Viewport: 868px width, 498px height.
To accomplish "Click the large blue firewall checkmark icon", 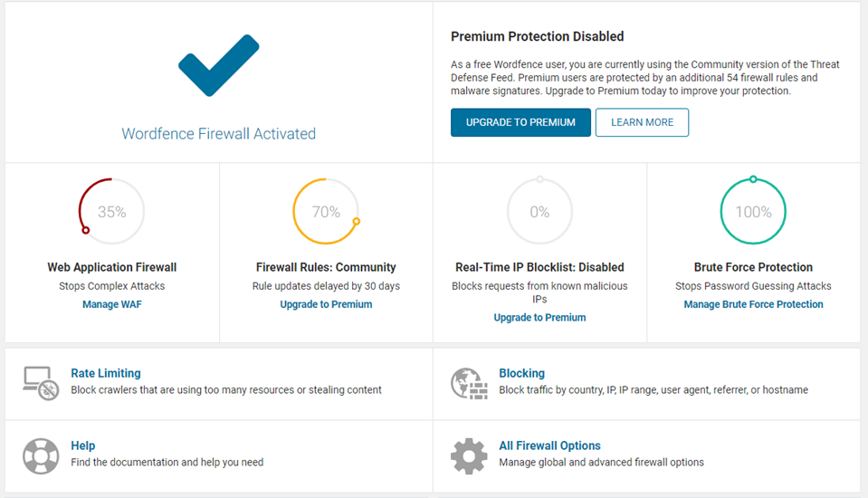I will [219, 67].
